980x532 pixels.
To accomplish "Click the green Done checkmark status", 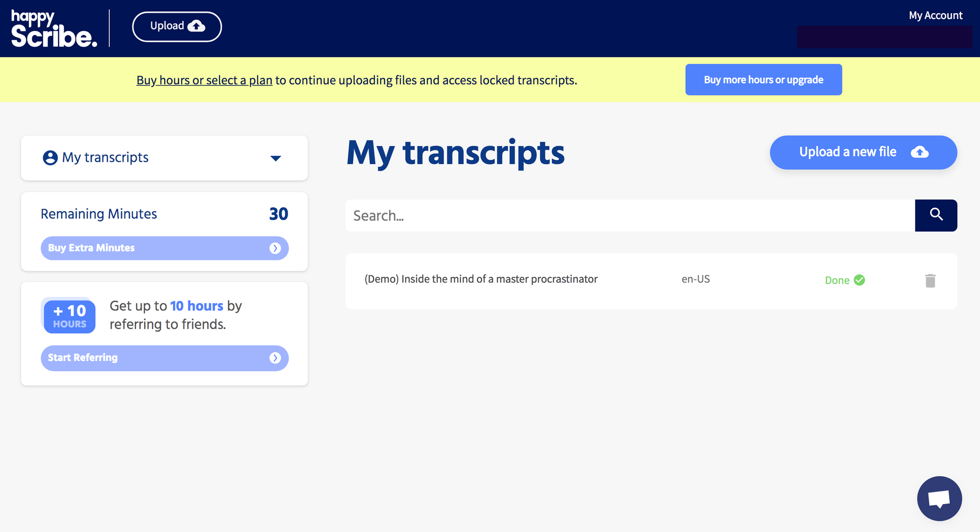I will [859, 280].
